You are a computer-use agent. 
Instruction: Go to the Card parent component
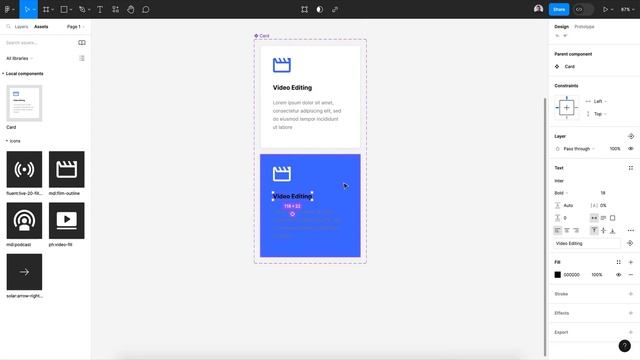[569, 67]
